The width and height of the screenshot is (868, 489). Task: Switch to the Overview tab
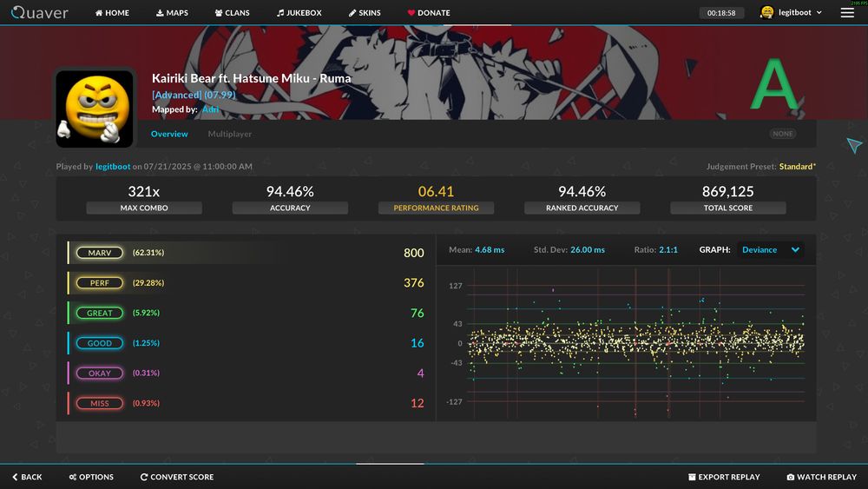click(x=169, y=134)
